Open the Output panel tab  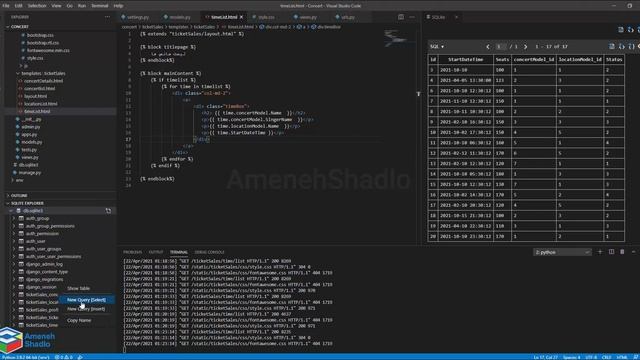[156, 252]
